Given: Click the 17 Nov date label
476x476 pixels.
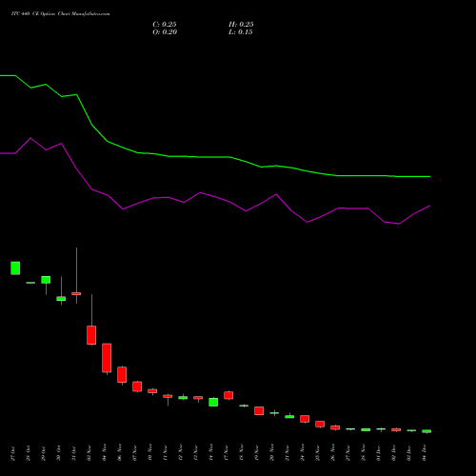Looking at the screenshot, I should [x=227, y=453].
